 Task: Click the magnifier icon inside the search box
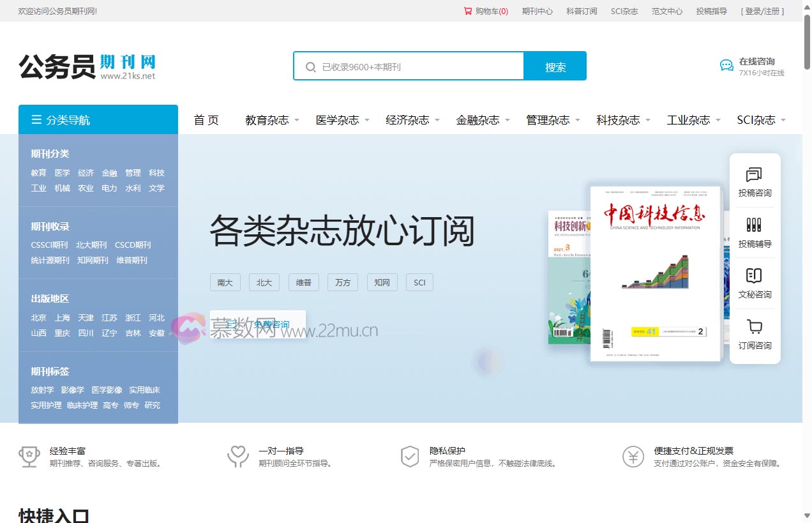pos(310,66)
